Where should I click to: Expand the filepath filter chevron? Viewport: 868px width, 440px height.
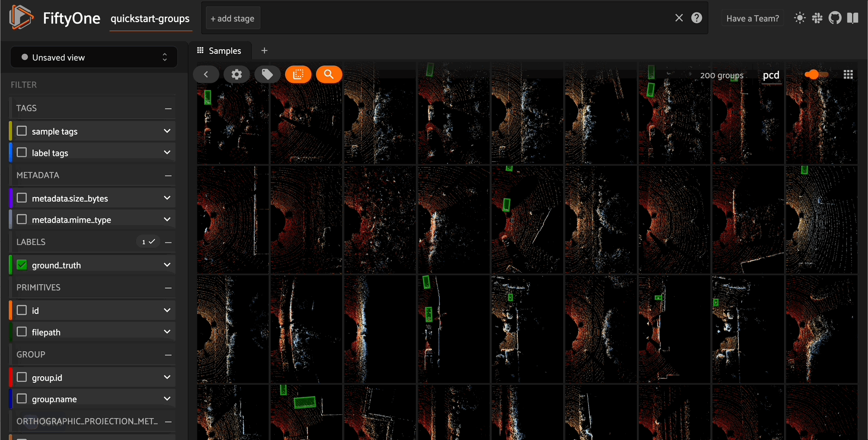click(x=167, y=332)
